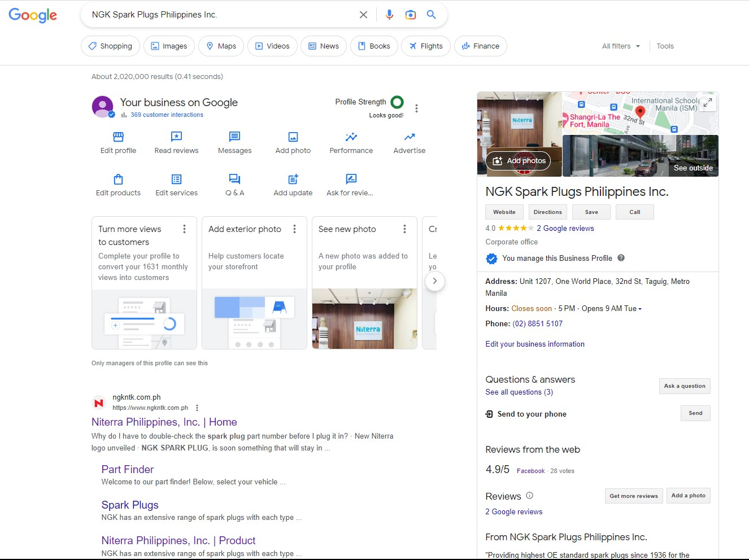Open the Facebook reviews link
Screen dimensions: 749x560
click(x=531, y=471)
